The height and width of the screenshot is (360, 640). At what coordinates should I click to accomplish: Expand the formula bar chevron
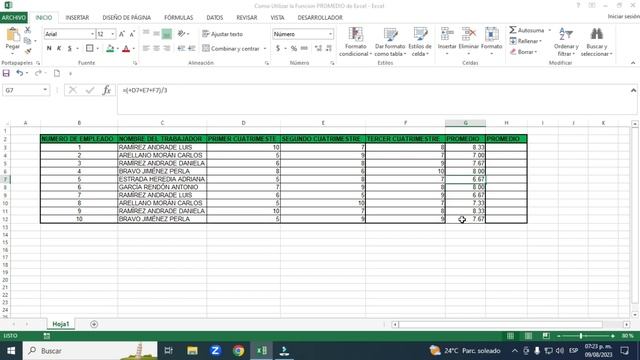[x=633, y=90]
